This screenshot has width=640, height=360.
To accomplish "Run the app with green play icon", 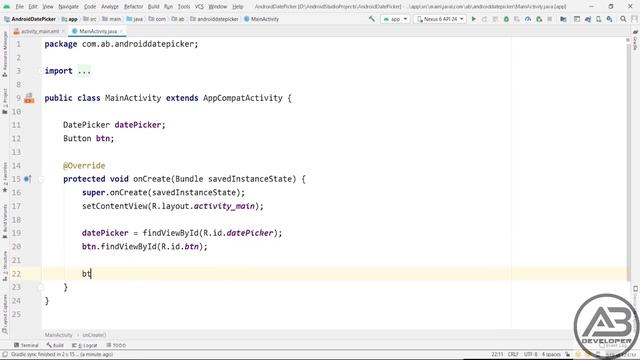I will tap(473, 19).
